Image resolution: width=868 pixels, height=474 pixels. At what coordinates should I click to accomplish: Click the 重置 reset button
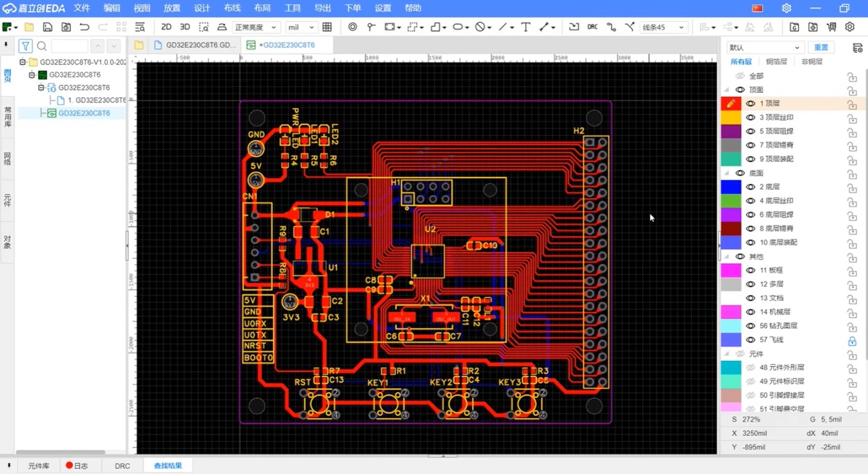coord(821,47)
